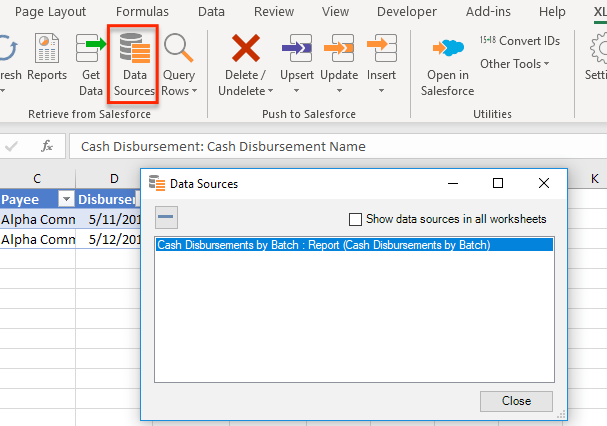Select the 5/12 date cell

point(108,239)
